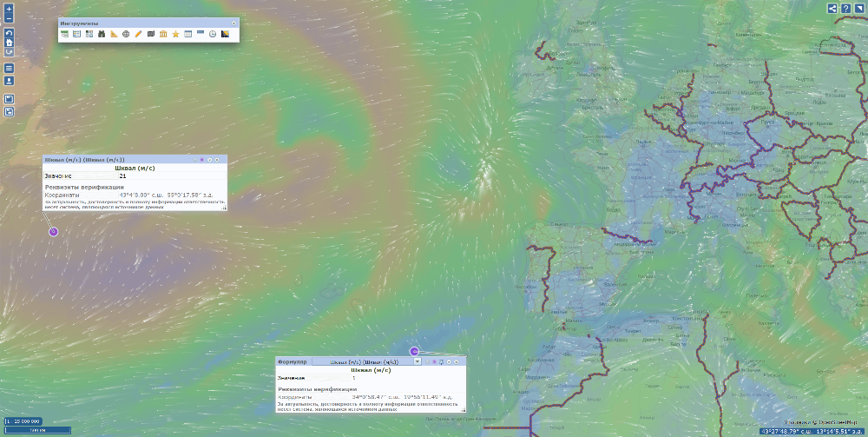The image size is (868, 437).
Task: Open the Шквал layer dropdown in Формуляр
Action: point(418,361)
